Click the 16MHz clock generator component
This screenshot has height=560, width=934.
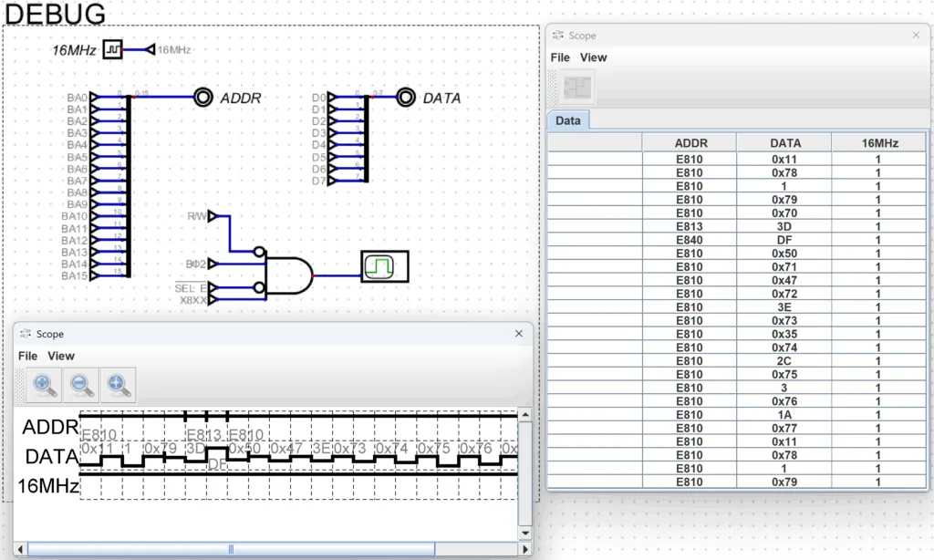(112, 49)
